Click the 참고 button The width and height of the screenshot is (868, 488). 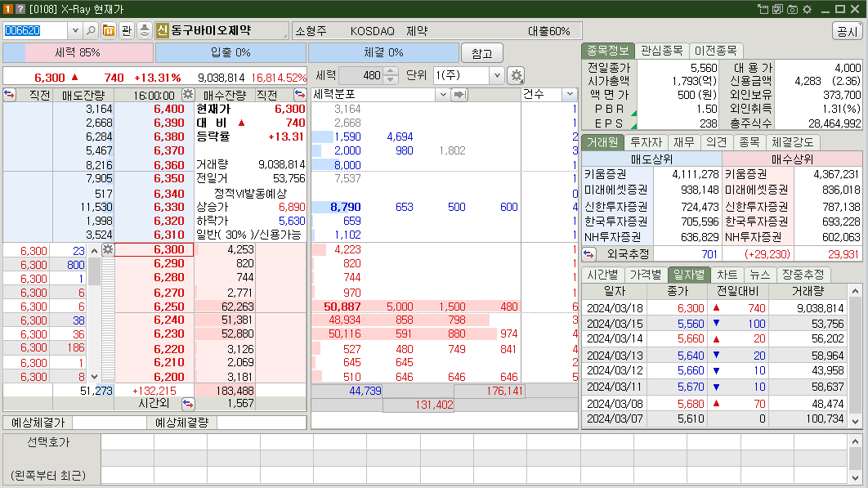click(481, 53)
